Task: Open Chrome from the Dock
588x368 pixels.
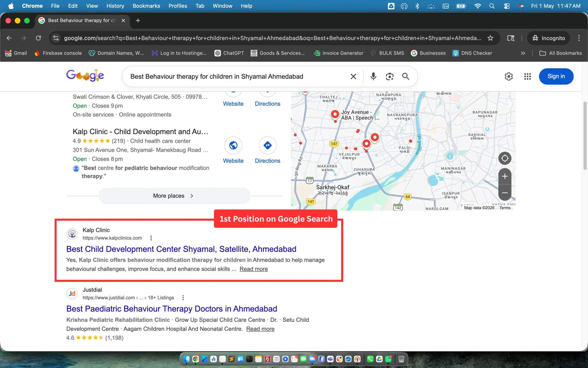Action: 195,359
